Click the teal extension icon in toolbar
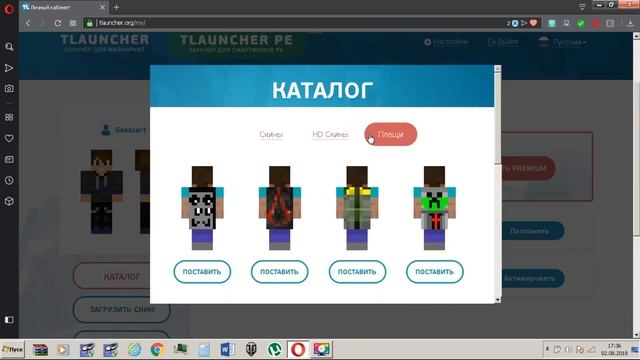The image size is (640, 360). click(x=552, y=23)
